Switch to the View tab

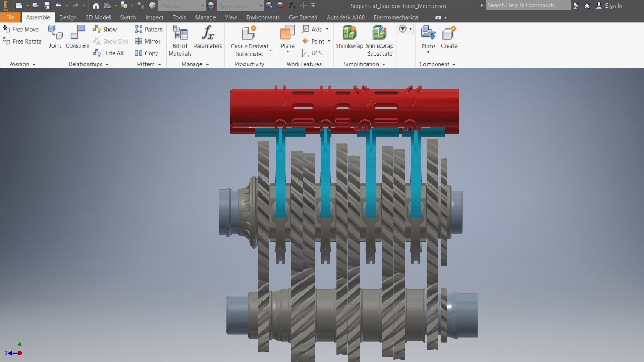(231, 17)
